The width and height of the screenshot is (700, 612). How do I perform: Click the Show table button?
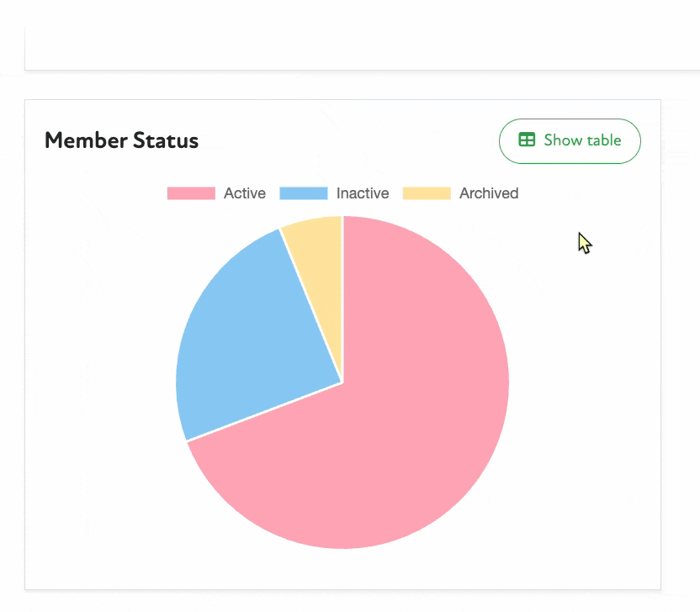coord(570,141)
